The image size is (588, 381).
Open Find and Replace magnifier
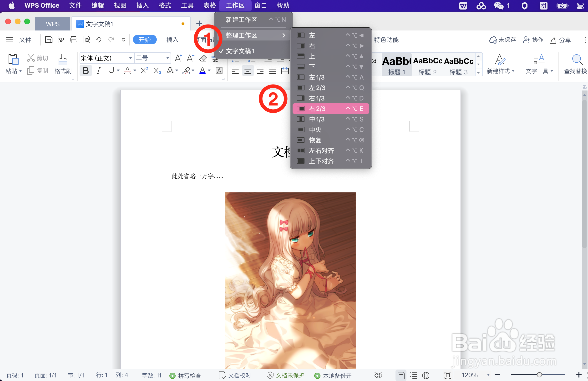[577, 59]
